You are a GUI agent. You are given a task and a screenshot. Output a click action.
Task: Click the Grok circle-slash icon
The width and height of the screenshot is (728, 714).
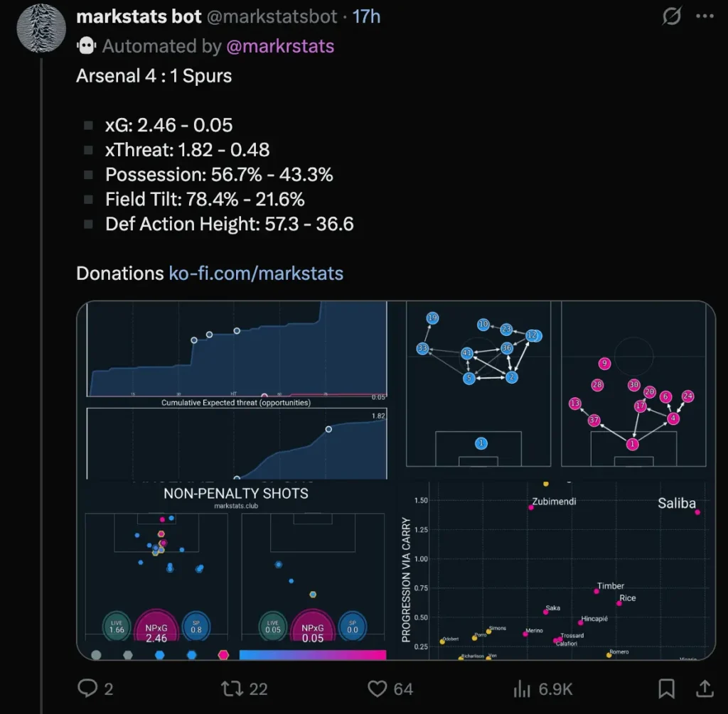point(671,16)
